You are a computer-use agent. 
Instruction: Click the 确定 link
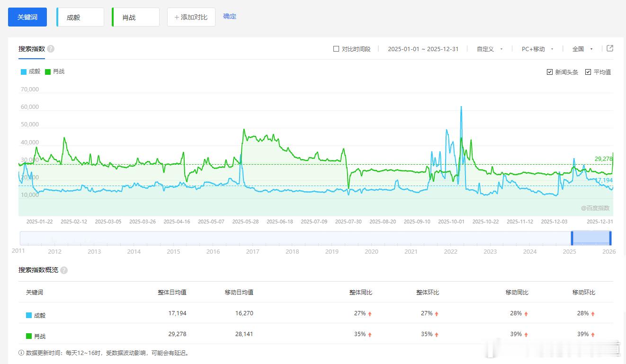coord(230,17)
